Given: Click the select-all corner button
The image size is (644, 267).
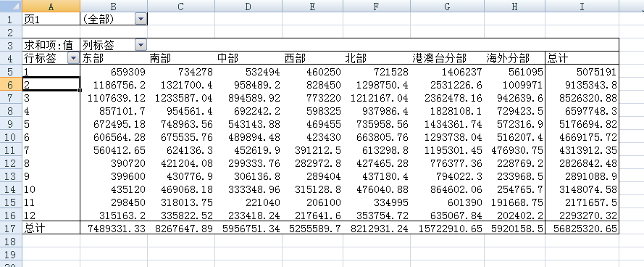Looking at the screenshot, I should pos(11,7).
